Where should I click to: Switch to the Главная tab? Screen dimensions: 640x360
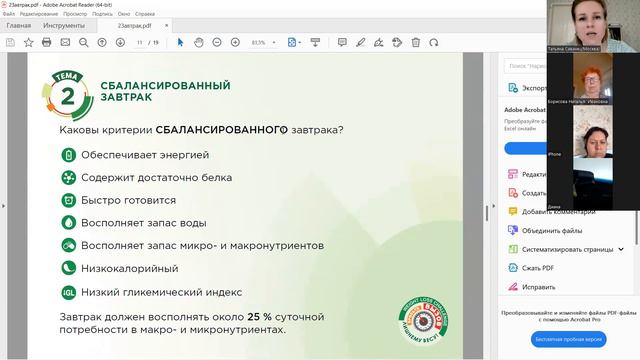click(19, 26)
